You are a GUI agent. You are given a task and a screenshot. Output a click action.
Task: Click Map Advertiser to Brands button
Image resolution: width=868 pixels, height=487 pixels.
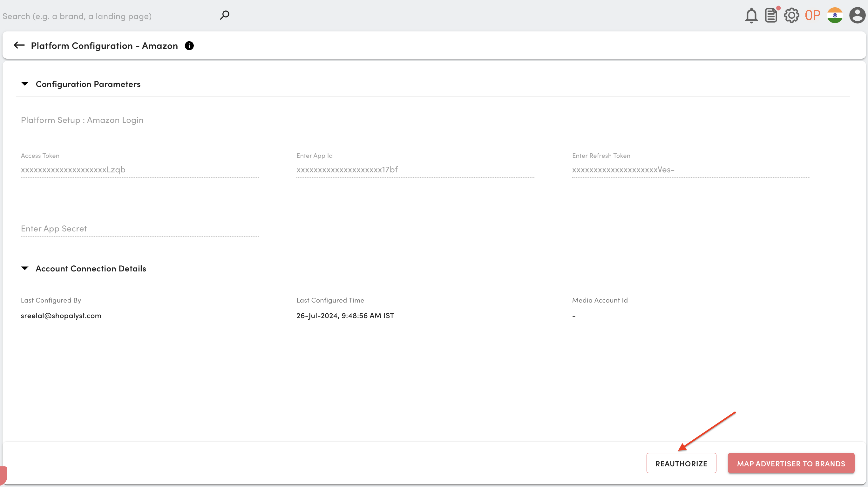click(791, 463)
